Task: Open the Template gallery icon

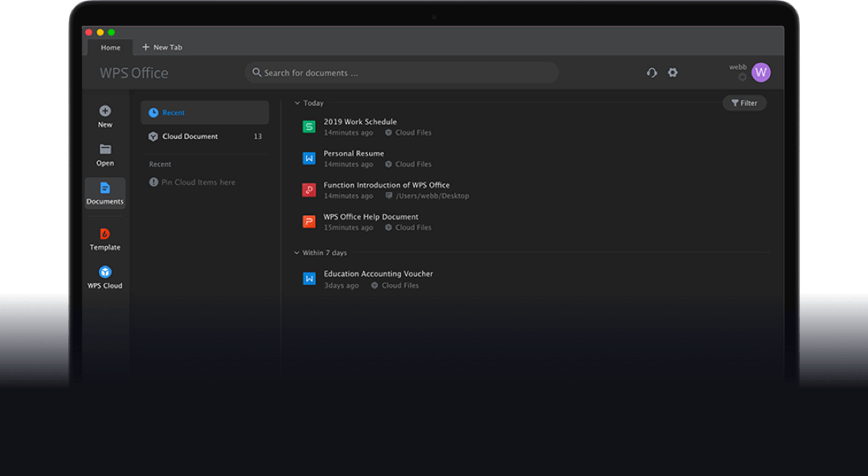Action: (x=105, y=234)
